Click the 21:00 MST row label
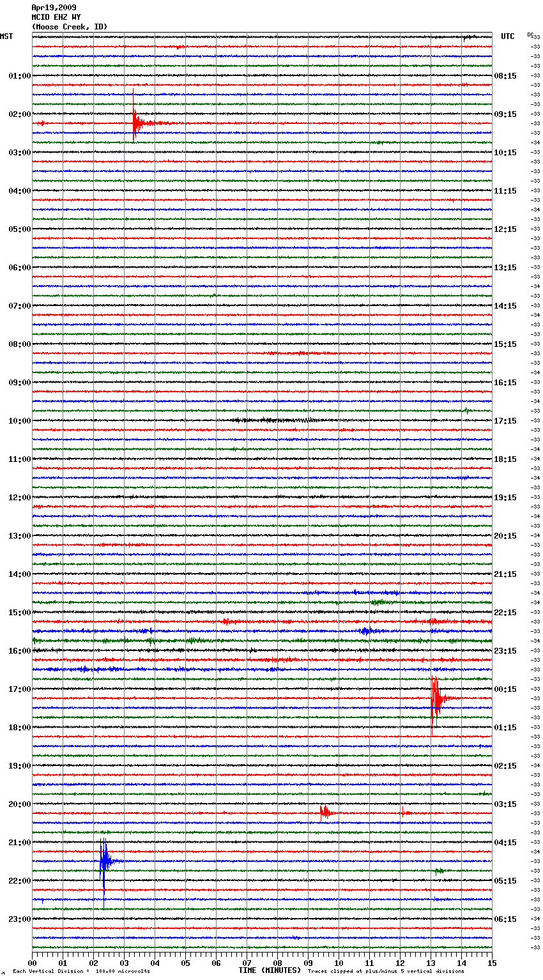543x980 pixels. coord(20,843)
